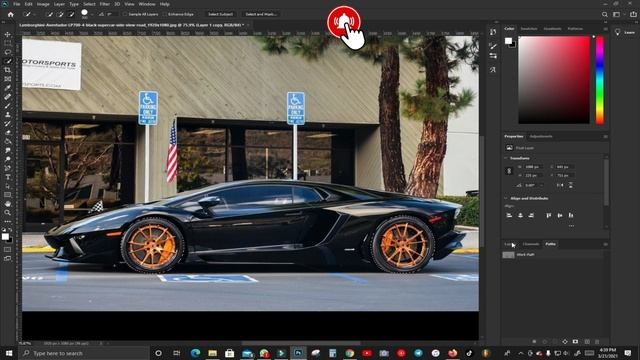This screenshot has width=640, height=360.
Task: Select the Dodge tool
Action: [7, 159]
